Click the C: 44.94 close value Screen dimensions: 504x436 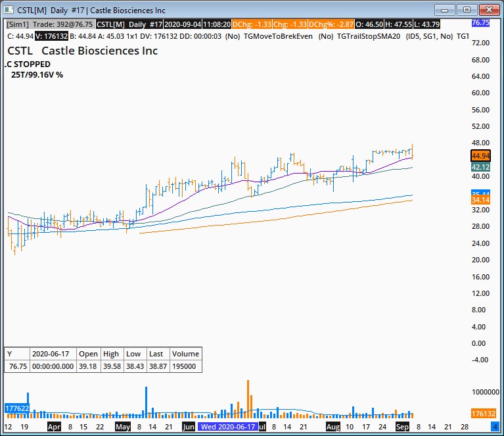pos(20,36)
